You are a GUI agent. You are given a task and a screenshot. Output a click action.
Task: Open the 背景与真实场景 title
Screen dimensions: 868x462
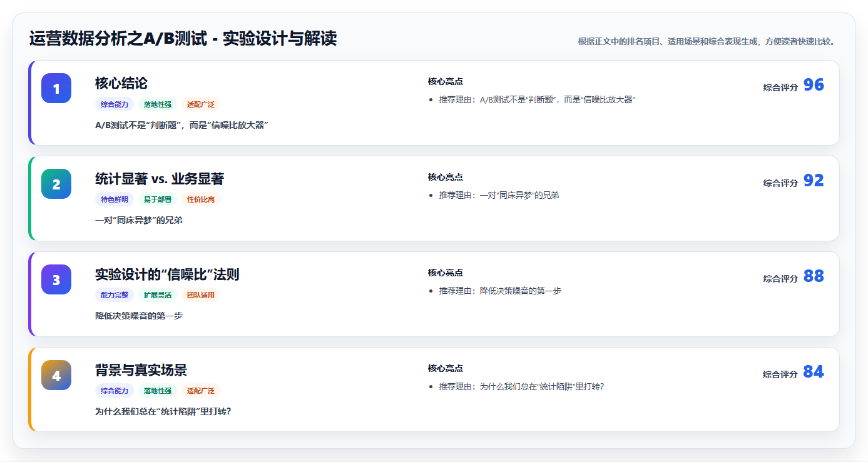(141, 370)
